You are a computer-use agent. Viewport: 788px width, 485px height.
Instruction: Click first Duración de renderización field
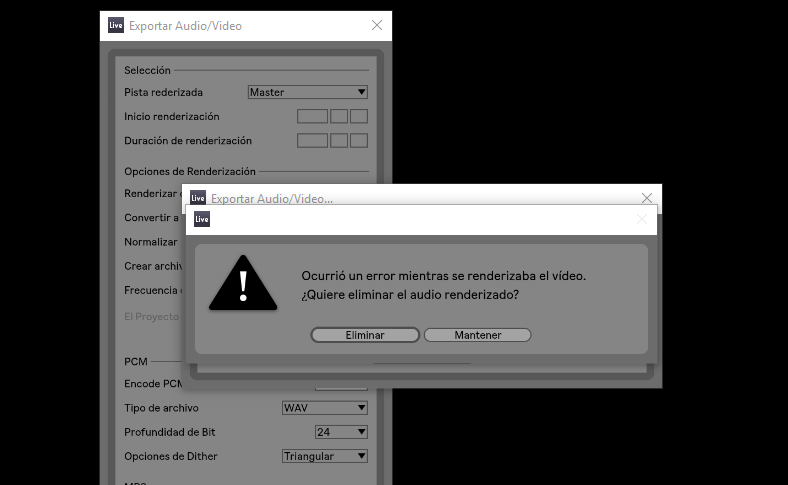(312, 140)
